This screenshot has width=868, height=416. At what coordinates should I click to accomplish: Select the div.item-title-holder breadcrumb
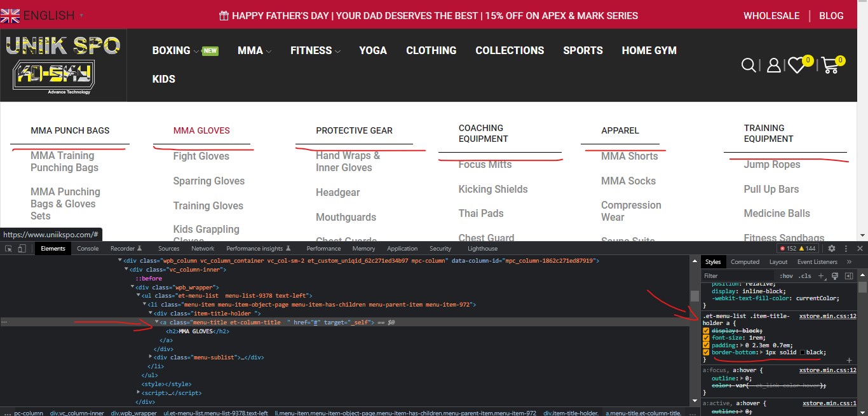(x=571, y=413)
